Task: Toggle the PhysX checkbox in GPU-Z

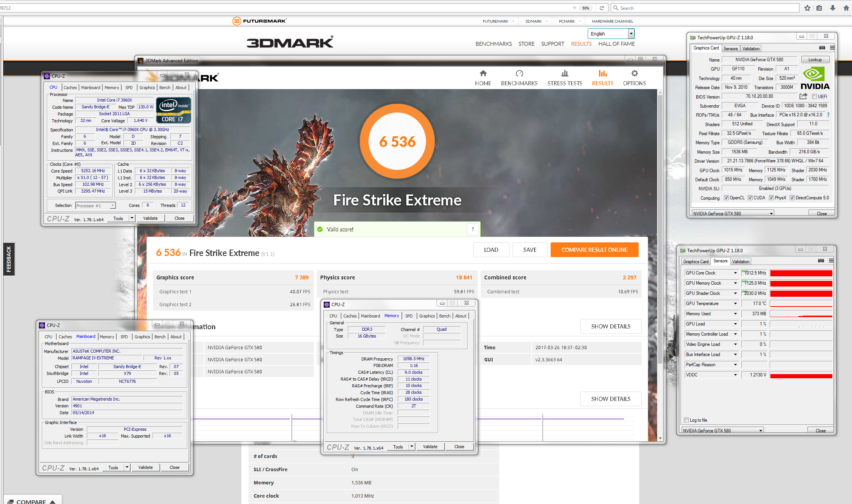Action: 771,198
